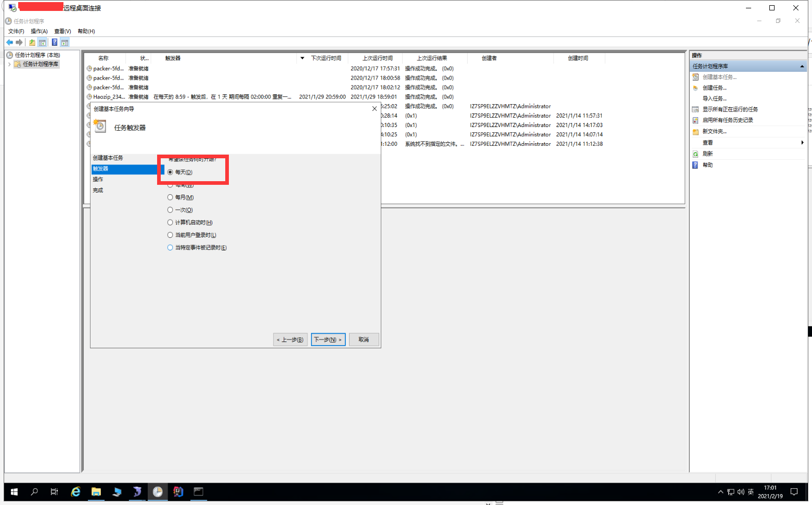Select the 当前用户登录时(L) radio option

(x=191, y=235)
